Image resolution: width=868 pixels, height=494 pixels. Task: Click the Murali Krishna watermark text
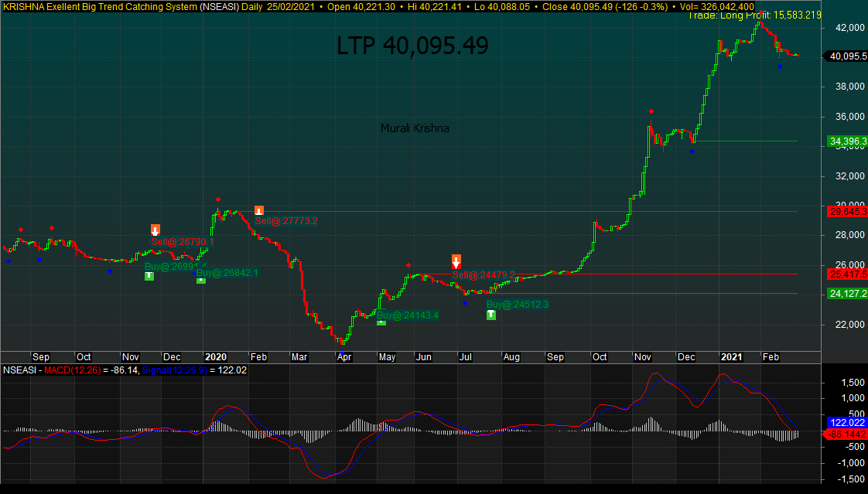pyautogui.click(x=415, y=128)
